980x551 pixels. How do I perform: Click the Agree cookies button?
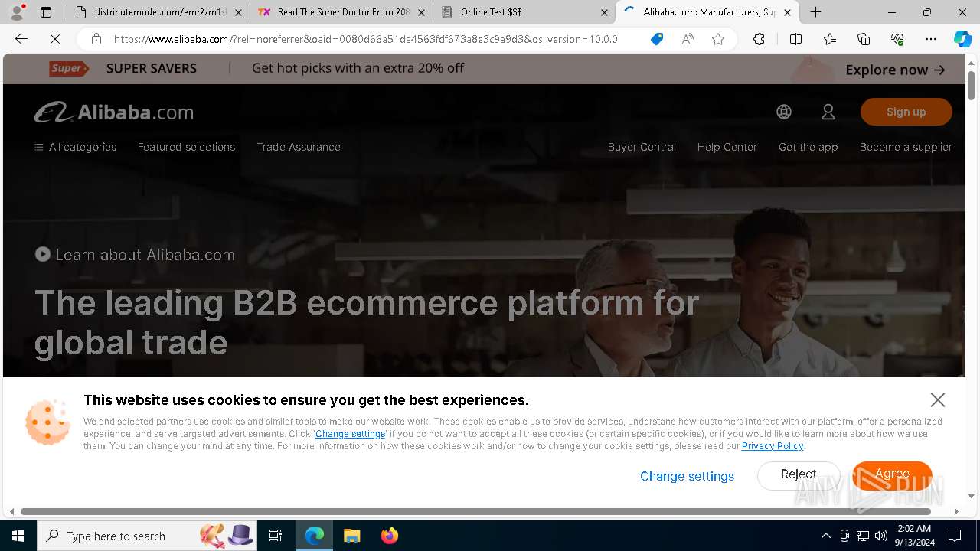click(892, 474)
